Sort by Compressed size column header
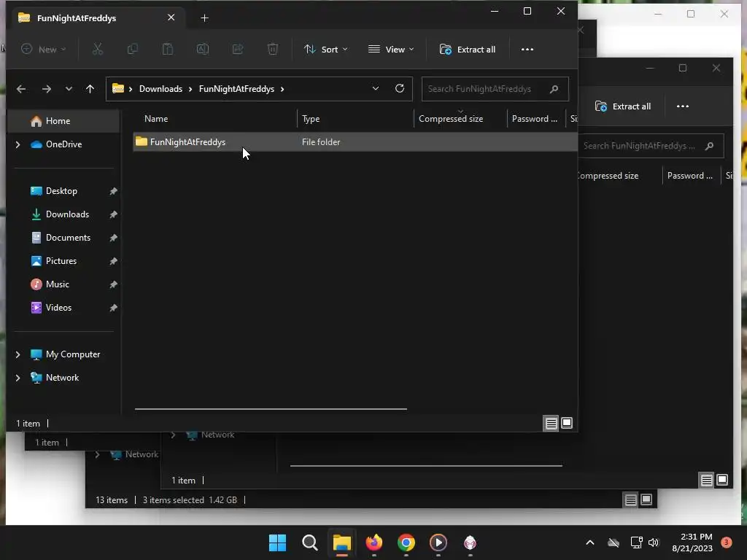The height and width of the screenshot is (560, 747). pyautogui.click(x=451, y=119)
